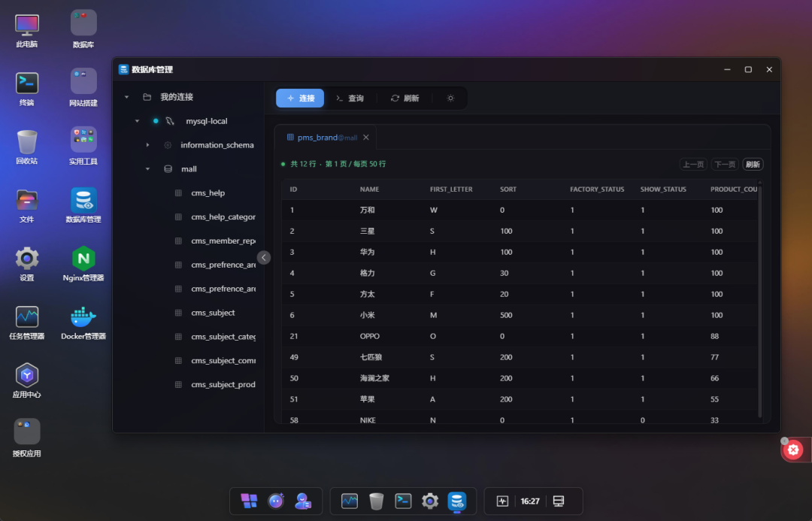Open the 设置 settings desktop icon

27,264
